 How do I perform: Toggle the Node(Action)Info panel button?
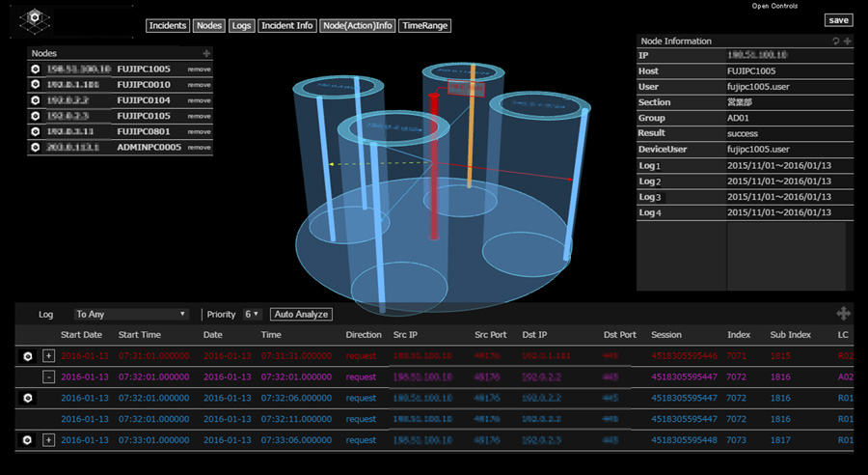point(357,26)
